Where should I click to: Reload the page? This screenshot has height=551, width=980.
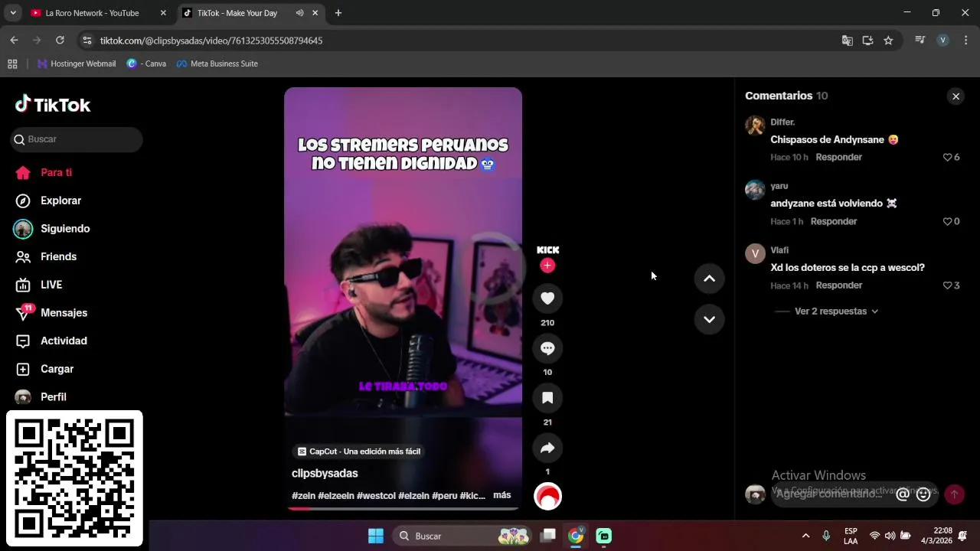point(60,41)
